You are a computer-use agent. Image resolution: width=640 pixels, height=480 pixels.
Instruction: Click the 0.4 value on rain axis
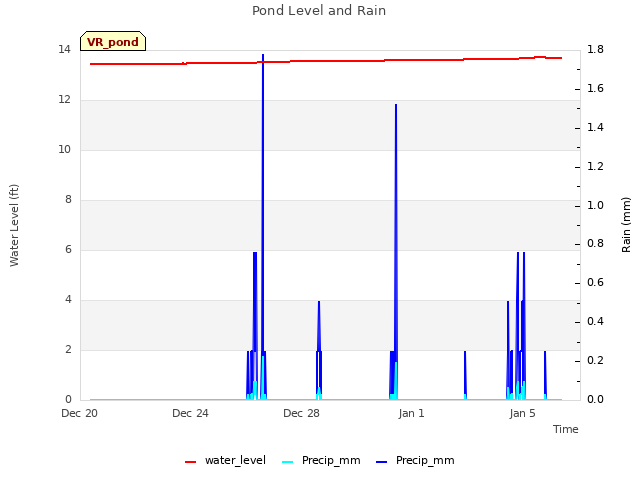click(595, 322)
